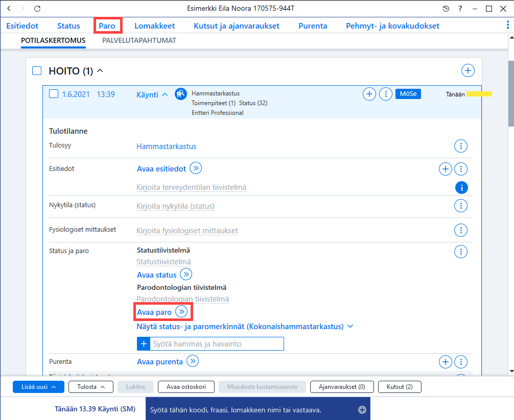514x420 pixels.
Task: Click the Hammastarkastus link under Tulosyy
Action: coord(167,146)
